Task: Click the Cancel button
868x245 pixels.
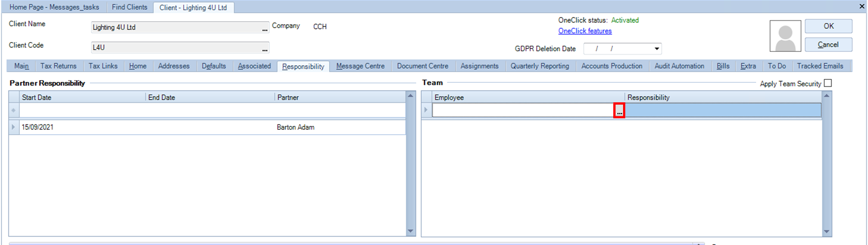Action: coord(829,45)
